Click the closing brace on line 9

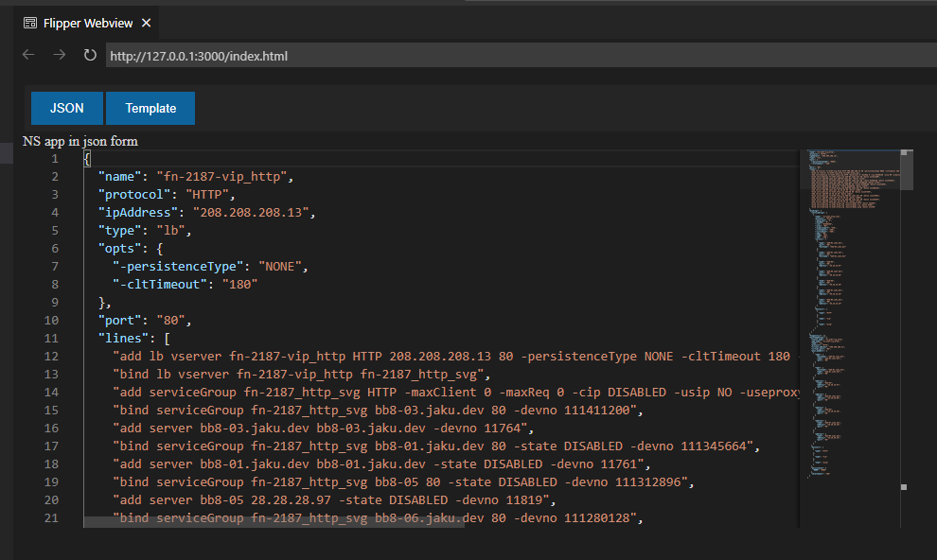coord(101,302)
